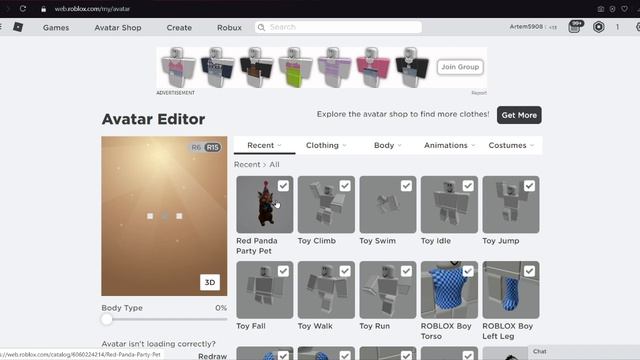Uncheck the ROBLOX Boy Left Leg checkbox
This screenshot has width=640, height=360.
click(529, 271)
